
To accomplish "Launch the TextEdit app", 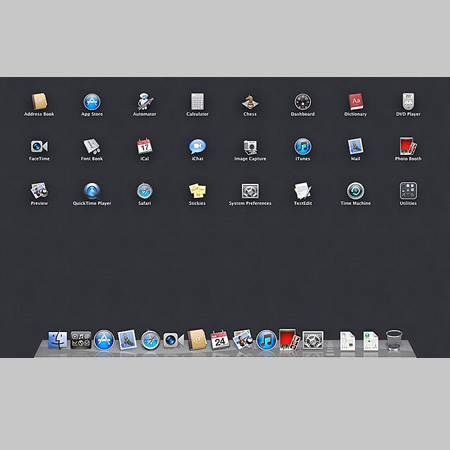I will (303, 191).
